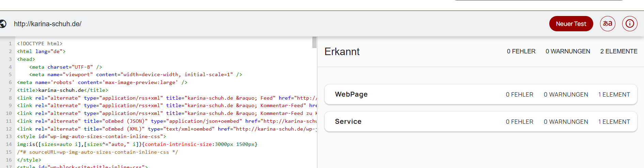Screen dimensions: 644x168
Task: Click 0 WARNUNGEN in the WebPage row
Action: pyautogui.click(x=566, y=95)
